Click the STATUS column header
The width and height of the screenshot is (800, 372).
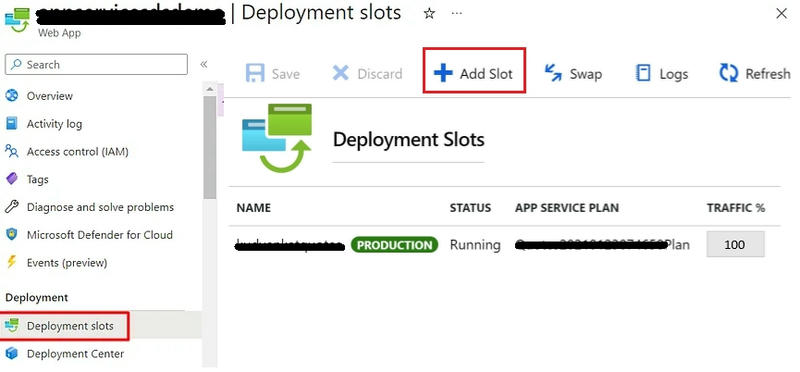(x=470, y=208)
